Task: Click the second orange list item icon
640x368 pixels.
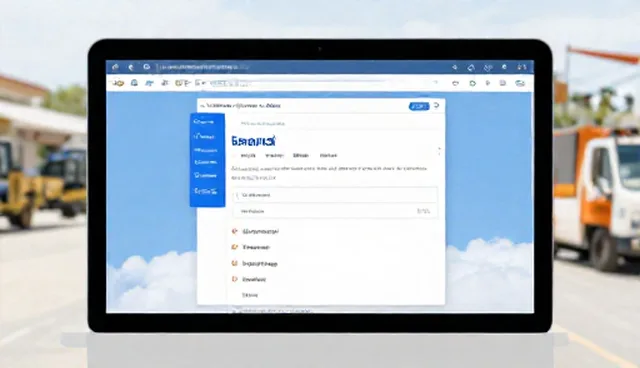Action: (235, 247)
